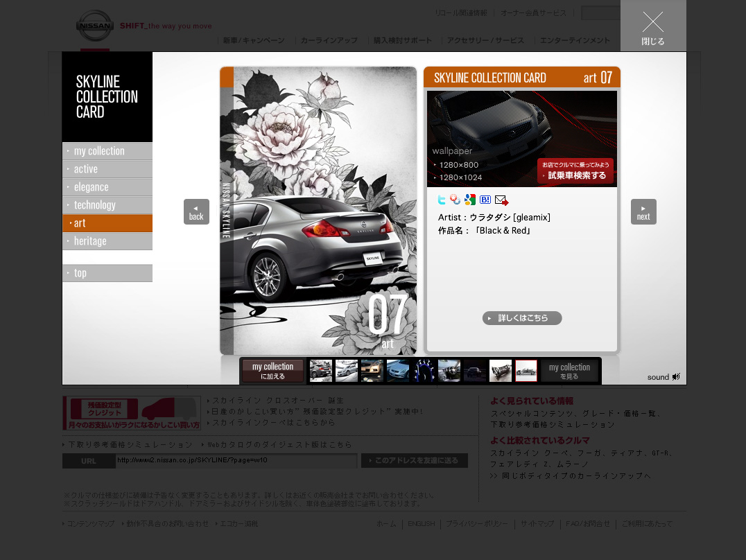Click the Nissan logo
The image size is (746, 560).
[x=95, y=26]
